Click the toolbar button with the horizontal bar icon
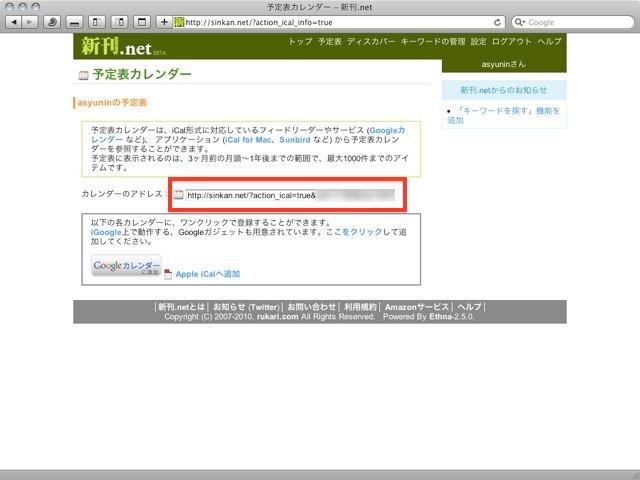Viewport: 640px width, 480px height. coord(74,22)
